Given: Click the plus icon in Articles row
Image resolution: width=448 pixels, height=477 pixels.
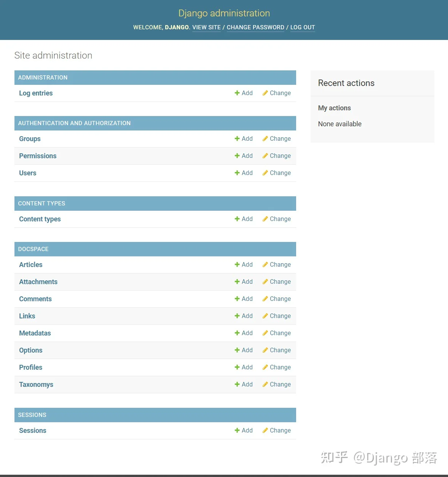Looking at the screenshot, I should 237,264.
